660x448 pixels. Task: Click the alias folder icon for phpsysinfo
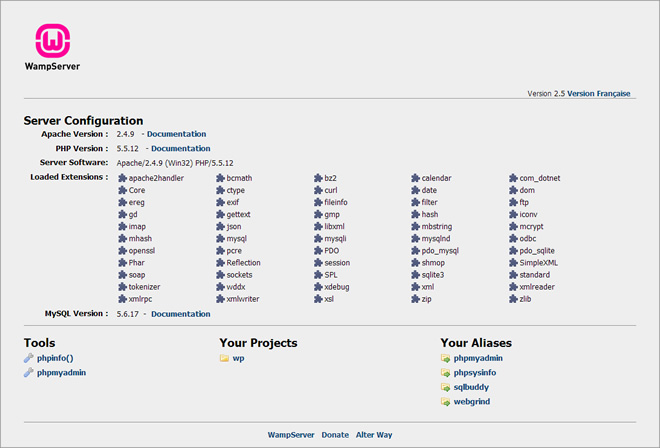click(x=445, y=373)
